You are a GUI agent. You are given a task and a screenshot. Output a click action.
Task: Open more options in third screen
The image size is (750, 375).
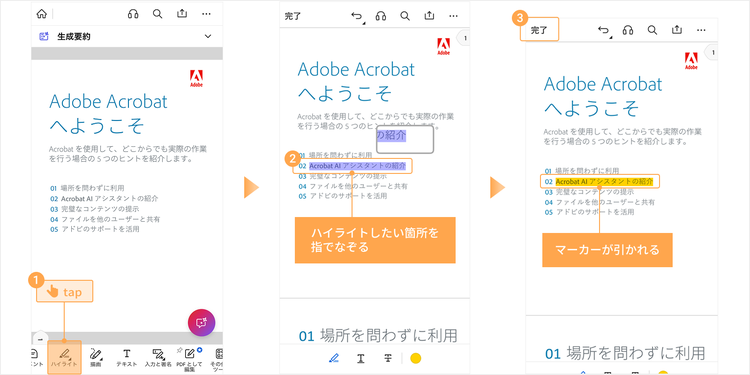[x=701, y=30]
